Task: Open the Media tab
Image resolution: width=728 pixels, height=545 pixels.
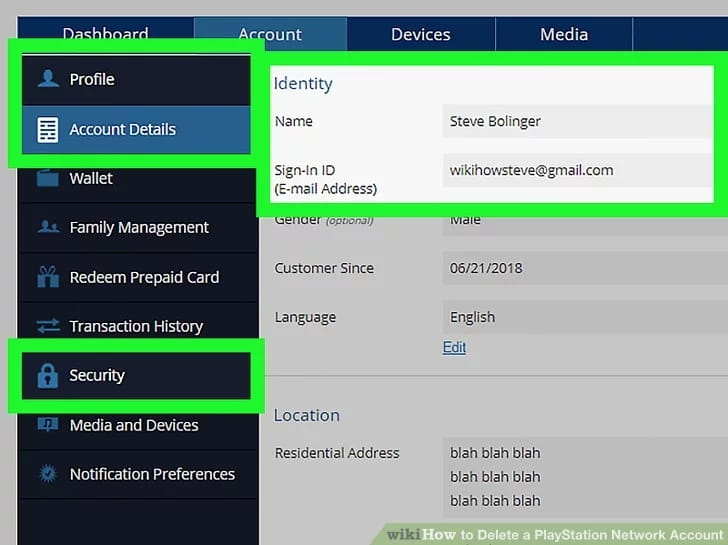Action: click(x=564, y=34)
